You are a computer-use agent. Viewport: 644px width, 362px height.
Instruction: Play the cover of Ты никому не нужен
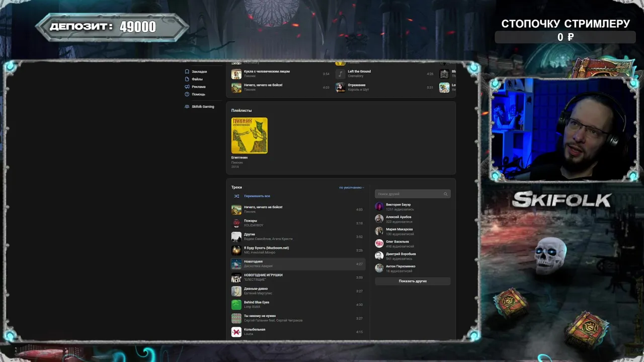(236, 318)
